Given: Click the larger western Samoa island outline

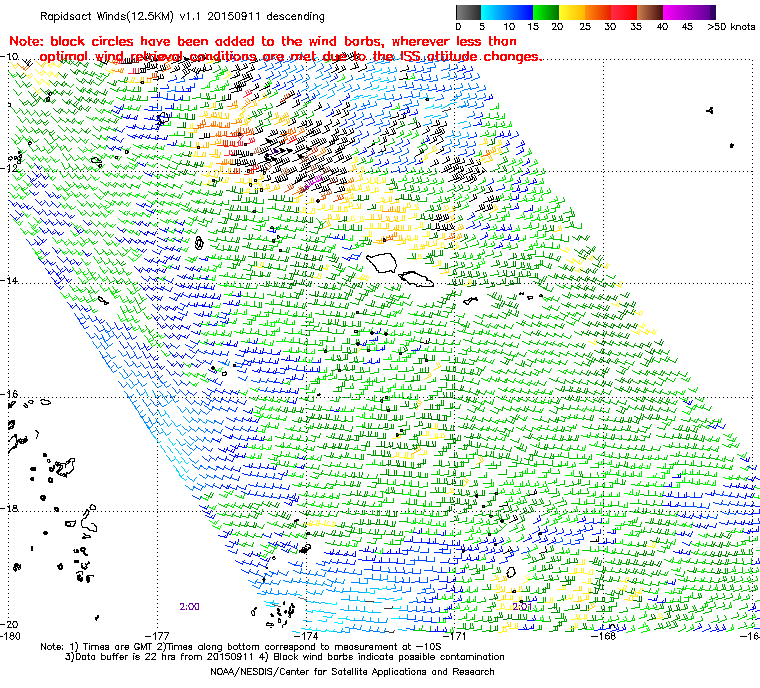Looking at the screenshot, I should point(381,262).
